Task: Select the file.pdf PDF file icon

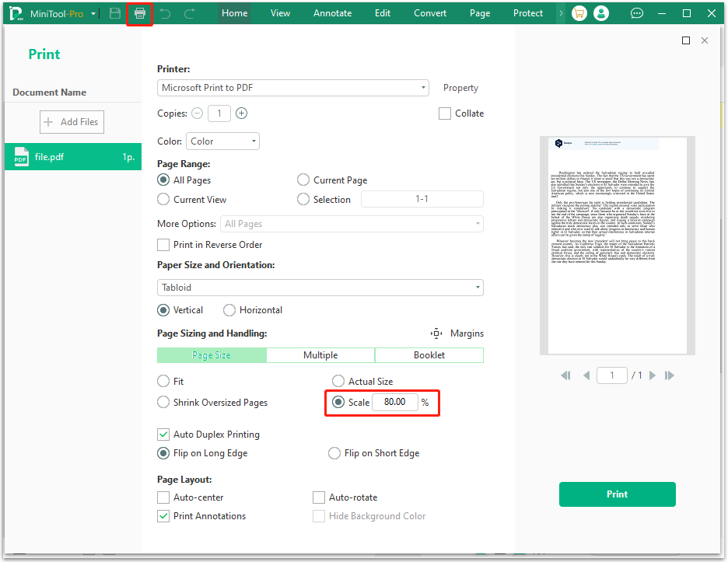Action: point(21,157)
